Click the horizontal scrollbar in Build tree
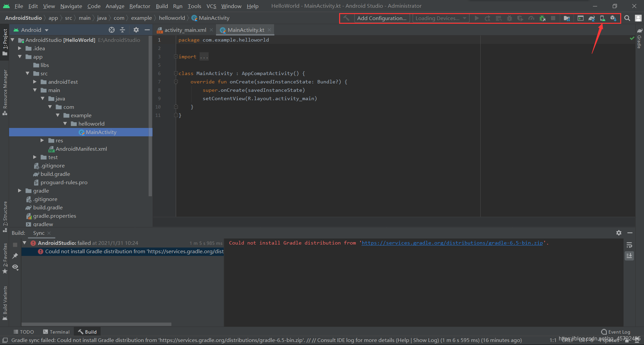The width and height of the screenshot is (644, 345). [97, 324]
